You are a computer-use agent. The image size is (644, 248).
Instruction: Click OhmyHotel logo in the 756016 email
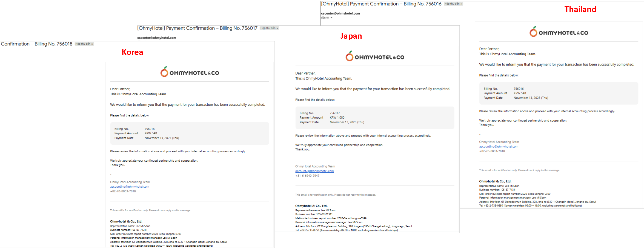click(x=559, y=32)
